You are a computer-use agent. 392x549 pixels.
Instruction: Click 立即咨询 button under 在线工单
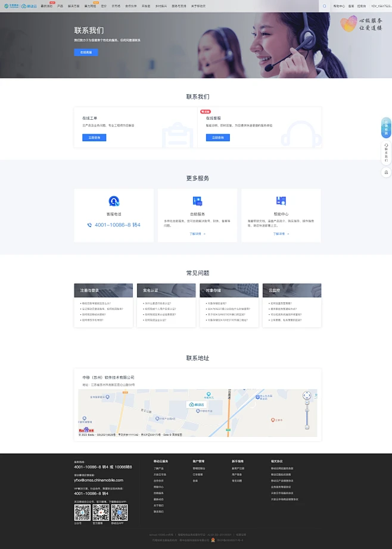pos(94,138)
